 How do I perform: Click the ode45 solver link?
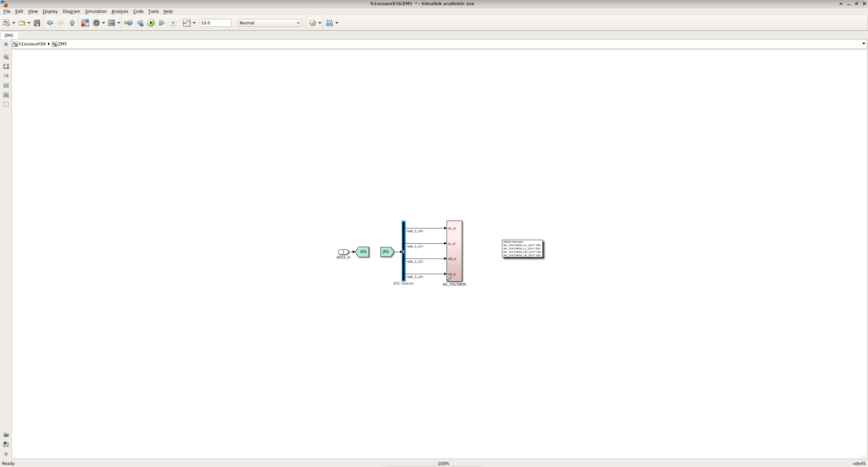coord(859,463)
